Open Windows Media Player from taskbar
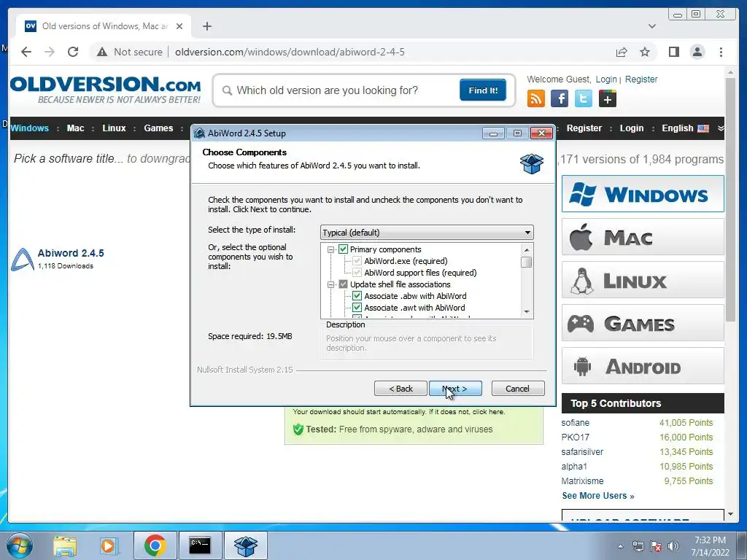Screen dimensions: 747x560 click(x=108, y=545)
